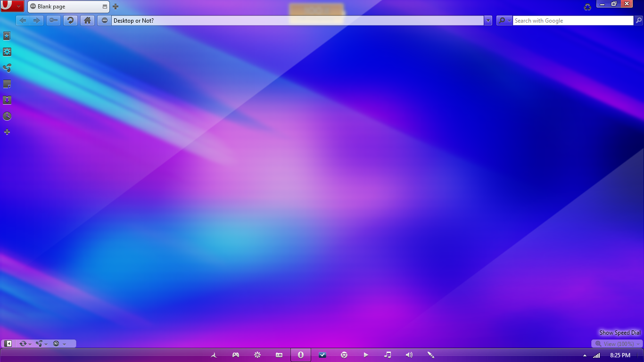Screen dimensions: 644x362
Task: Open the Opera menu button
Action: [x=8, y=6]
